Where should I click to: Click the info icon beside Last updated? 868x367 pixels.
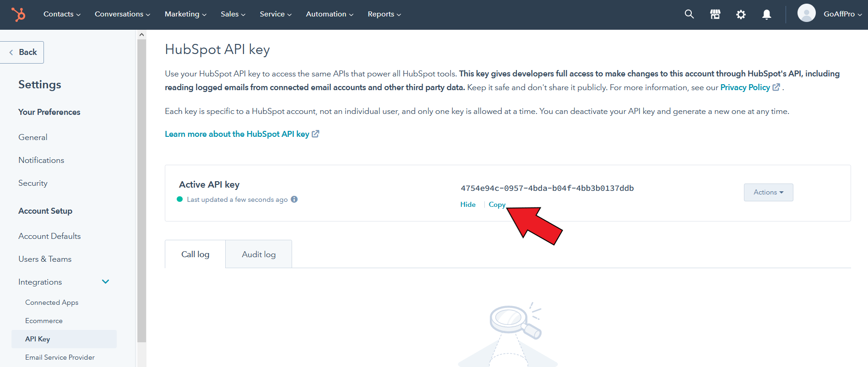coord(294,199)
